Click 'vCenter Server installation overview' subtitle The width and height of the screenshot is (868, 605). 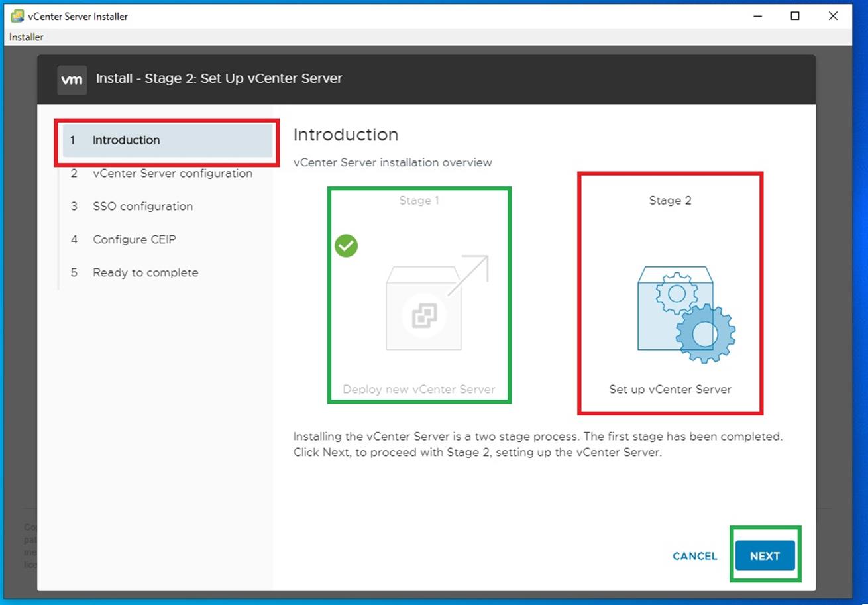(x=393, y=162)
